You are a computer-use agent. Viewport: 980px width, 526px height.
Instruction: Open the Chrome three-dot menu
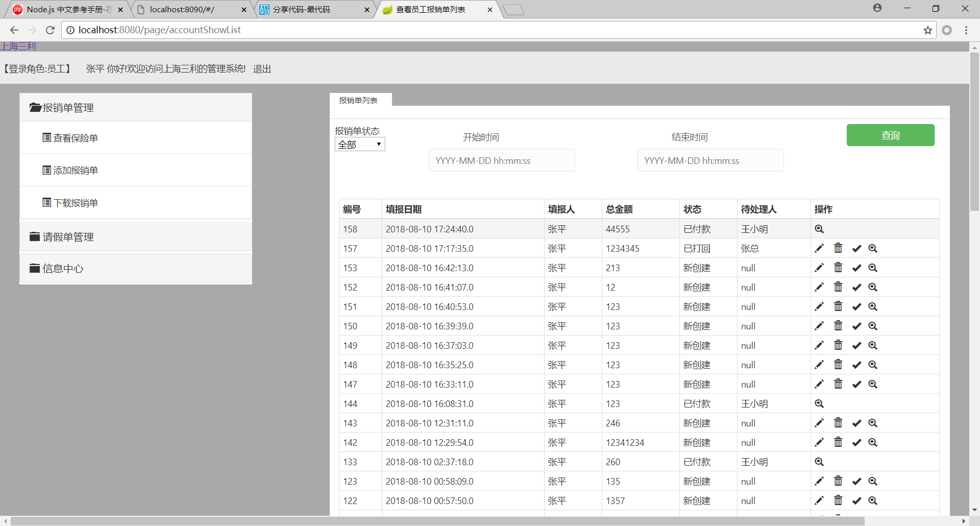coord(966,30)
